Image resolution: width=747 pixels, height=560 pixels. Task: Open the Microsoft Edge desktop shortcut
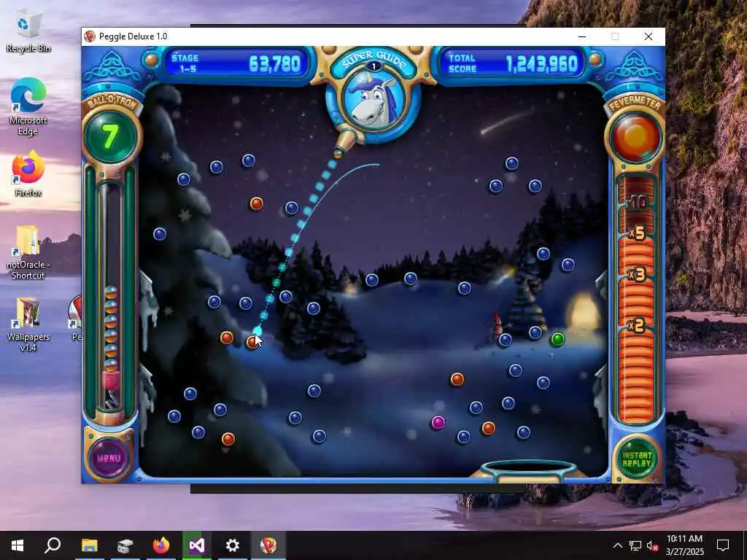[x=28, y=106]
